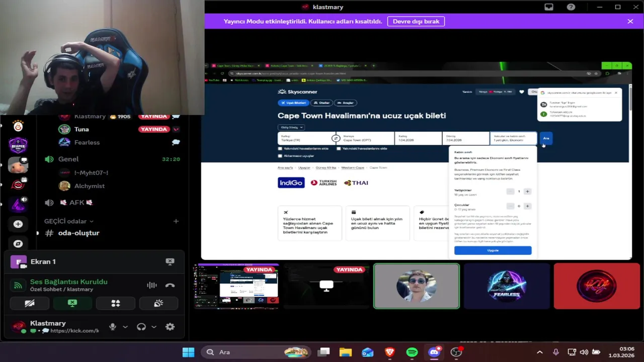644x362 pixels.
Task: Select the sunglasses user video tile
Action: pyautogui.click(x=417, y=286)
